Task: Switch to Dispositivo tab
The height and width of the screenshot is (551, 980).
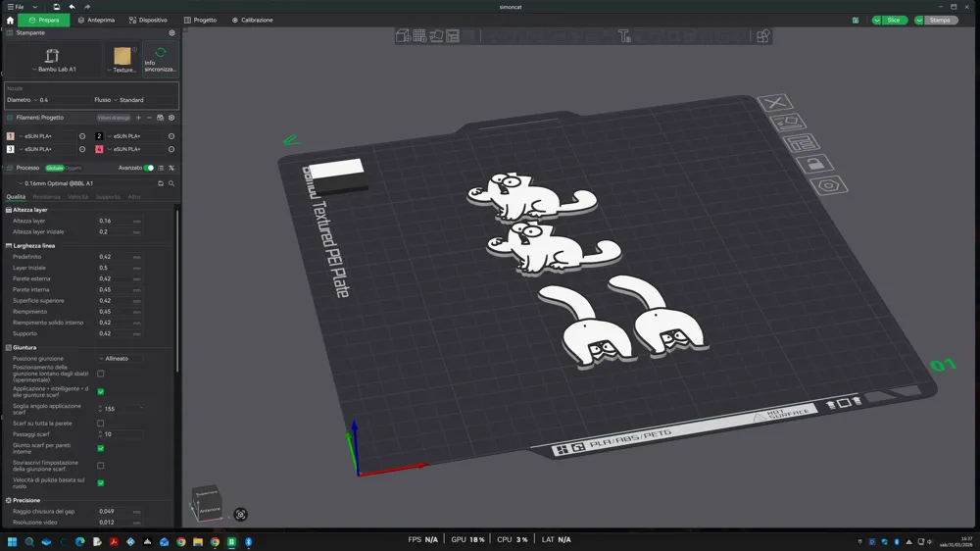Action: click(148, 20)
